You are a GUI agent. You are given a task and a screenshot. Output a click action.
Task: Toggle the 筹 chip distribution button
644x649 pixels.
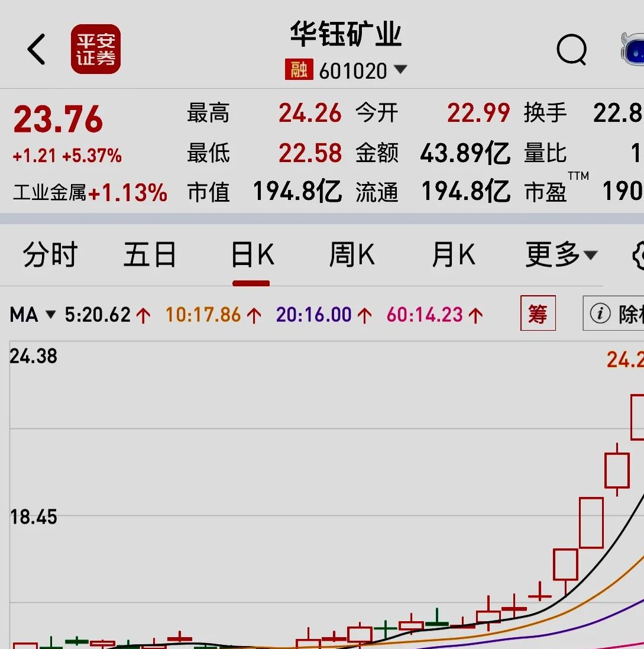[x=538, y=314]
